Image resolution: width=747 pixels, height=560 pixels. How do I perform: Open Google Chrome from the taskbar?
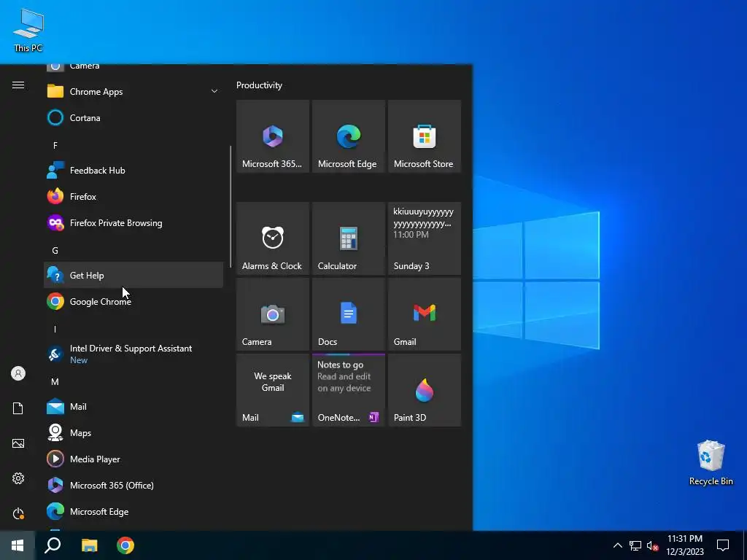pyautogui.click(x=125, y=545)
